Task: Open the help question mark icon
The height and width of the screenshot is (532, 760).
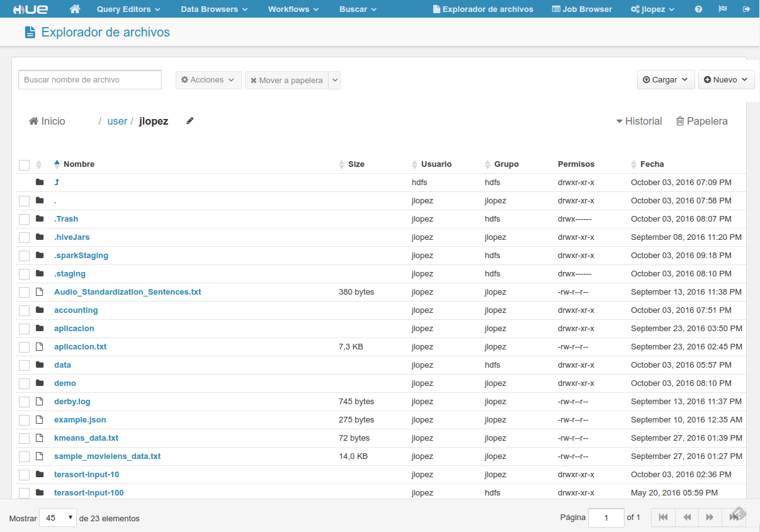Action: 698,9
